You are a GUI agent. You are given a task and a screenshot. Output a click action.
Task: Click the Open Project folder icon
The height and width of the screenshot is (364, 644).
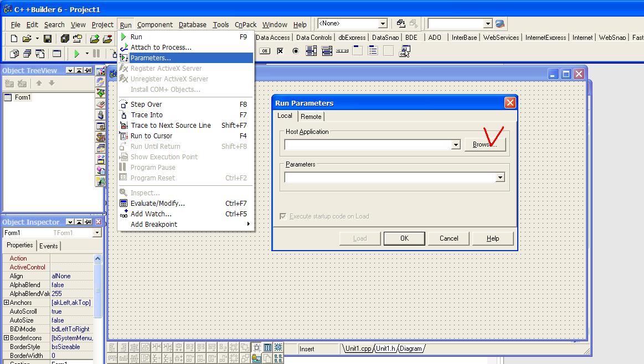[95, 39]
